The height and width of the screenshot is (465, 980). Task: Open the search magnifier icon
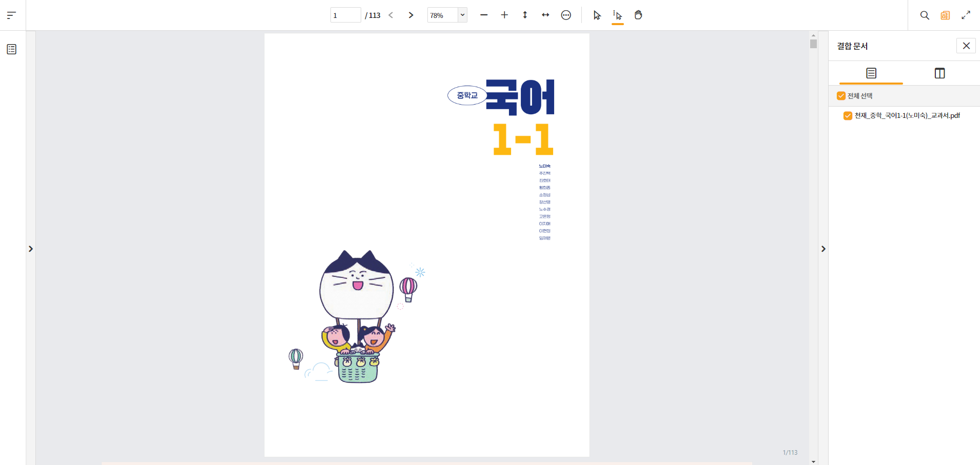tap(925, 15)
